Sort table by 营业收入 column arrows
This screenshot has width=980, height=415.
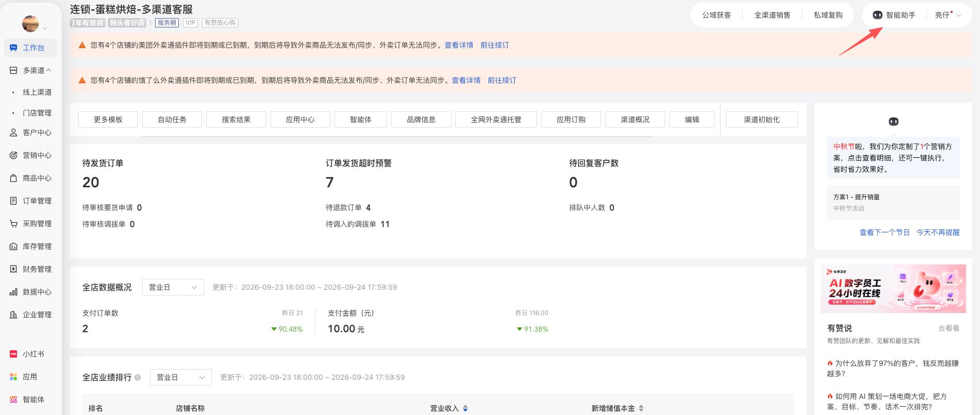pos(465,408)
